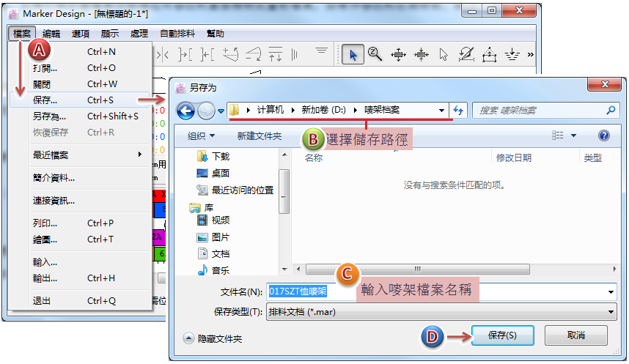Screen dimensions: 629x364
Task: Select 桌面 in the navigation pane
Action: point(221,174)
